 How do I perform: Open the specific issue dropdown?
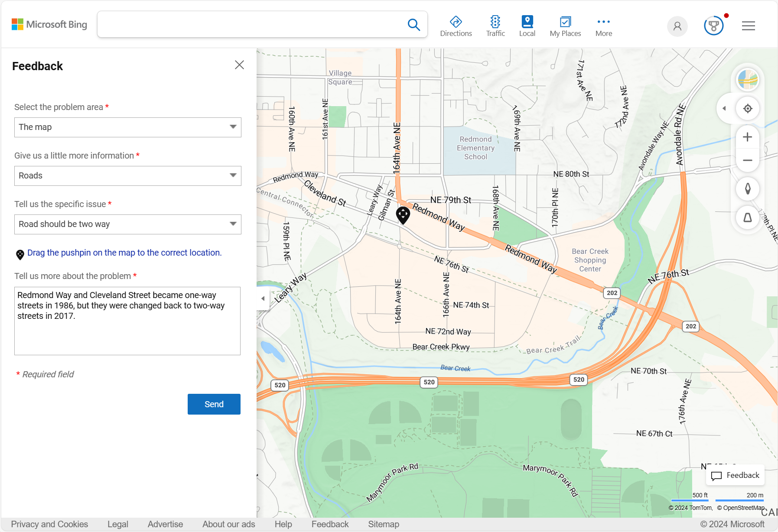click(128, 224)
